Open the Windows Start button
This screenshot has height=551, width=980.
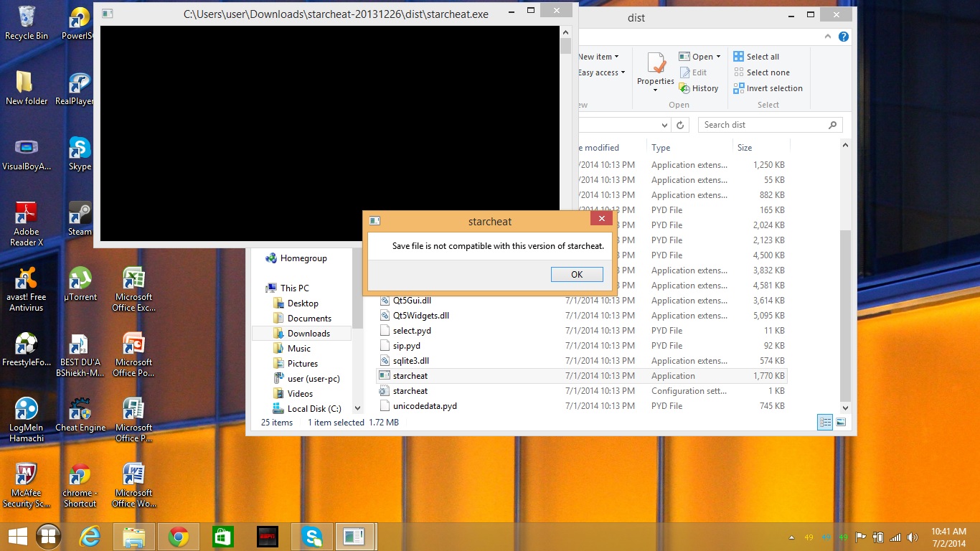click(x=17, y=537)
